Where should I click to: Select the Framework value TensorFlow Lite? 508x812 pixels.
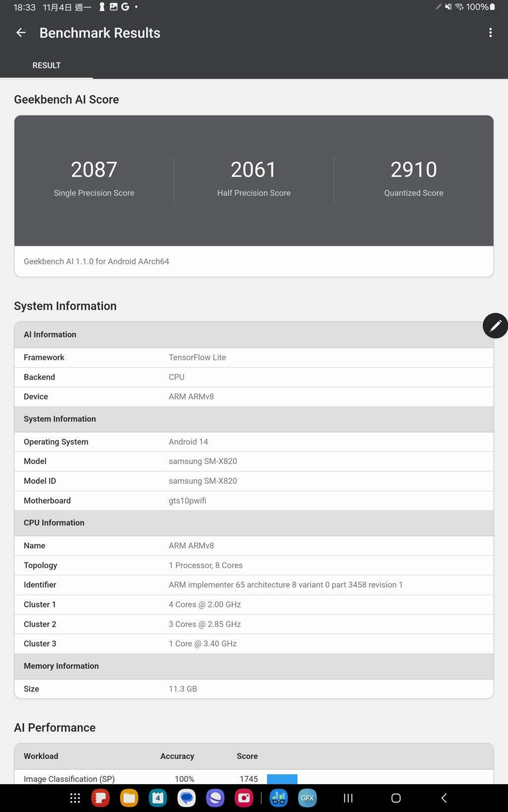pyautogui.click(x=197, y=357)
